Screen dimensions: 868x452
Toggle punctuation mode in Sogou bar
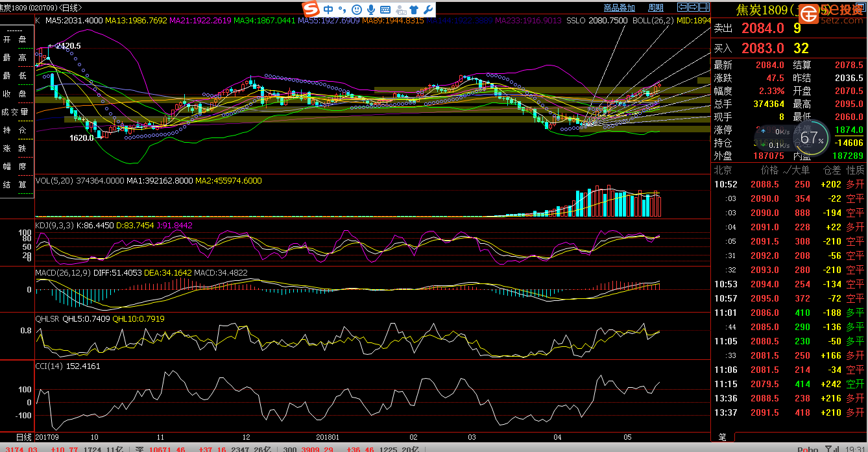[x=343, y=10]
